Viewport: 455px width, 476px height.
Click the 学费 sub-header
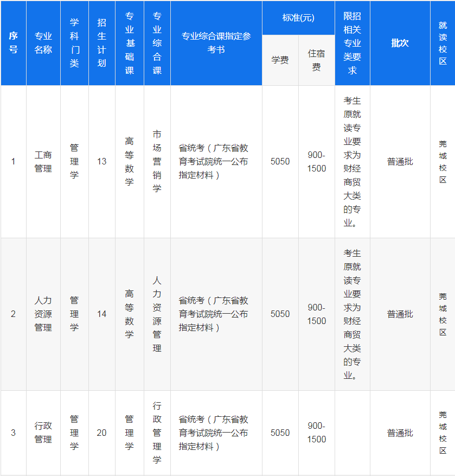coord(280,60)
